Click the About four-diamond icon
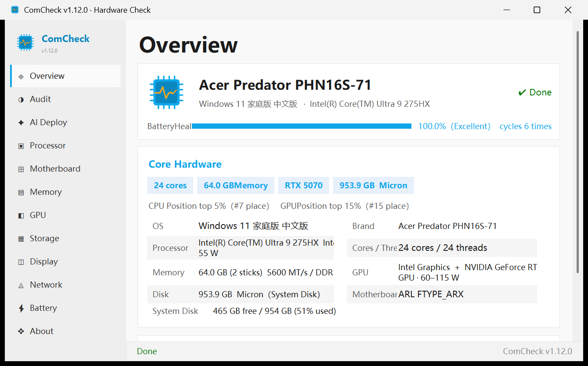Viewport: 588px width, 366px height. coord(21,331)
